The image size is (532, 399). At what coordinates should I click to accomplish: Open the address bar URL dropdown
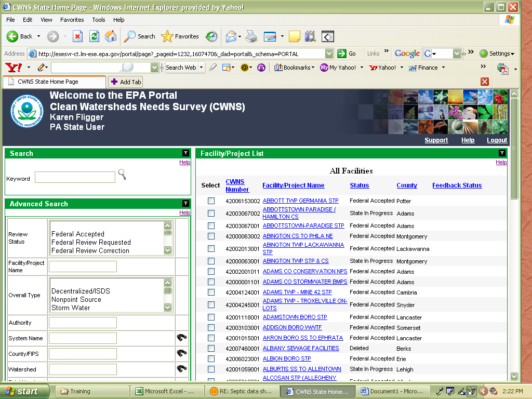click(329, 54)
